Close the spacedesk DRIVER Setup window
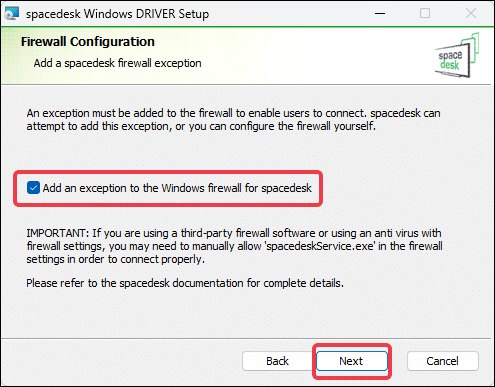Screen dimensions: 495x387 click(471, 14)
